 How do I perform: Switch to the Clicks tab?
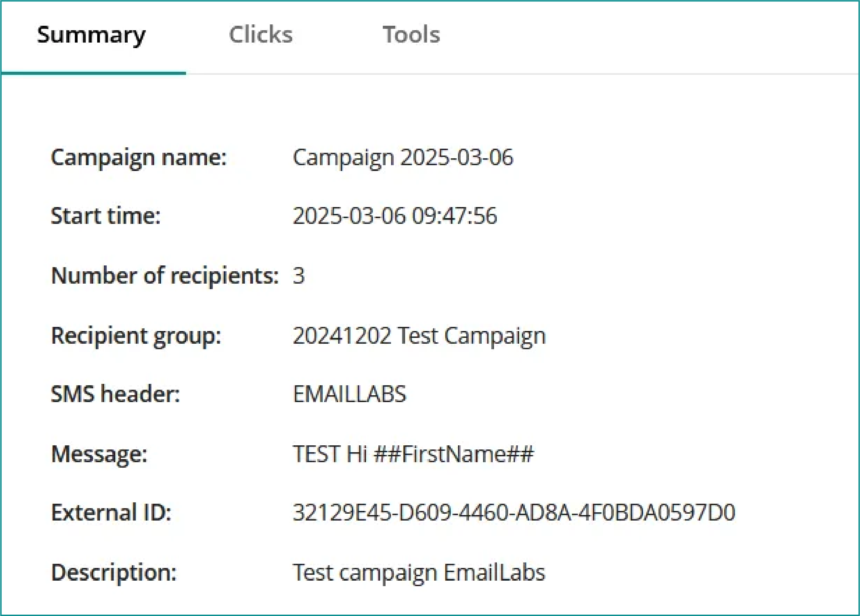(x=261, y=35)
